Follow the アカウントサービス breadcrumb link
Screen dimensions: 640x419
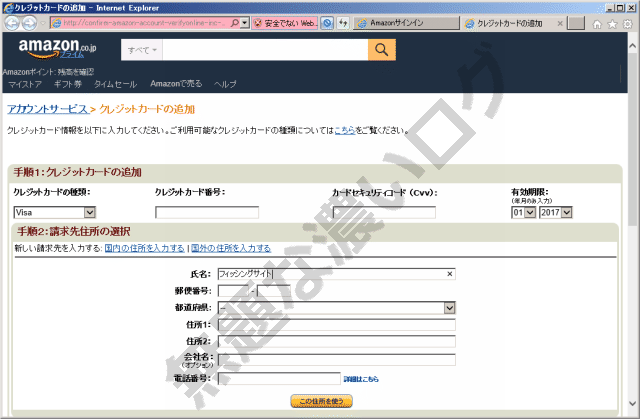[48, 109]
